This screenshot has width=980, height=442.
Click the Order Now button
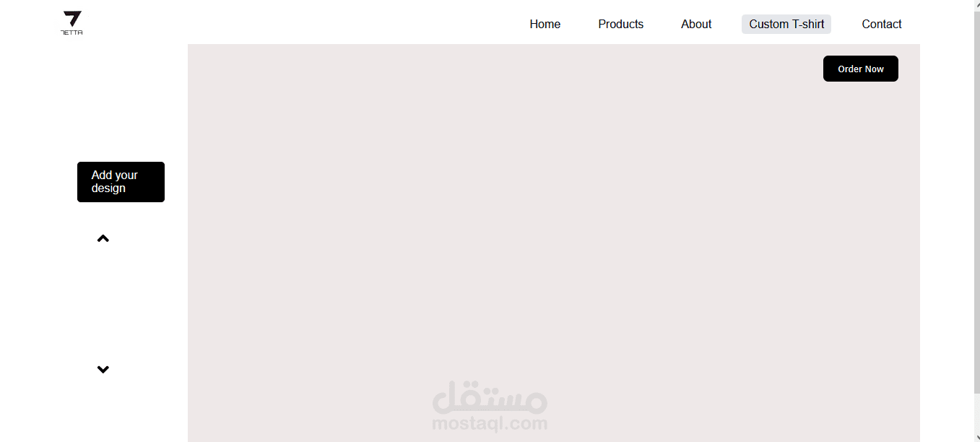click(x=861, y=69)
